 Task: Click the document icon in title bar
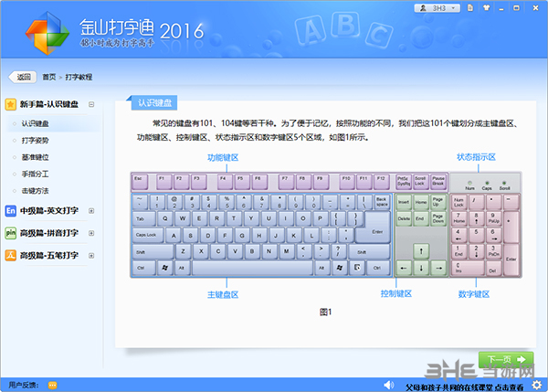point(470,7)
